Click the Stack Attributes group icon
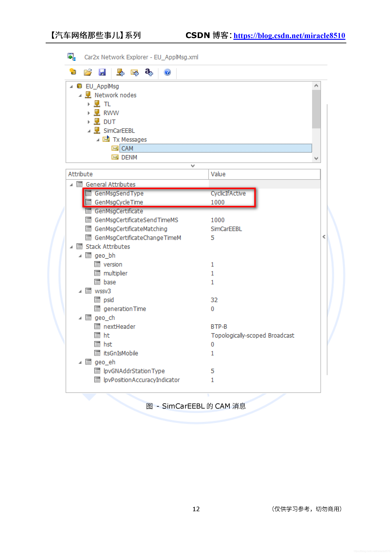392x554 pixels. click(79, 246)
